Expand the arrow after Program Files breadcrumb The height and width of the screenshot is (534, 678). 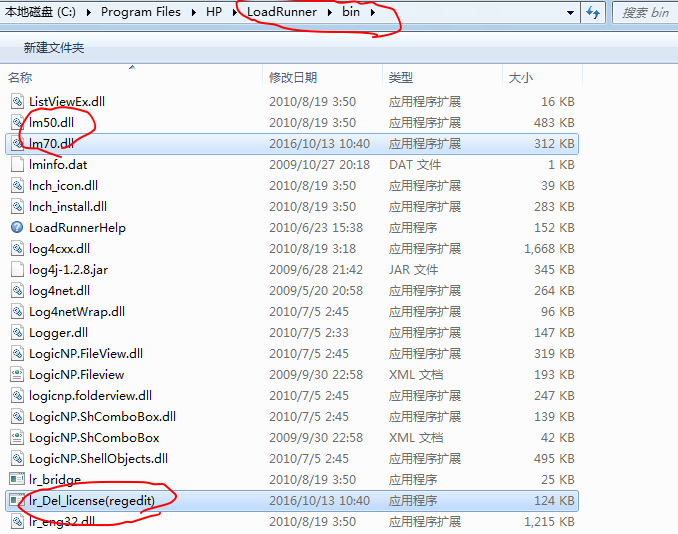(193, 13)
